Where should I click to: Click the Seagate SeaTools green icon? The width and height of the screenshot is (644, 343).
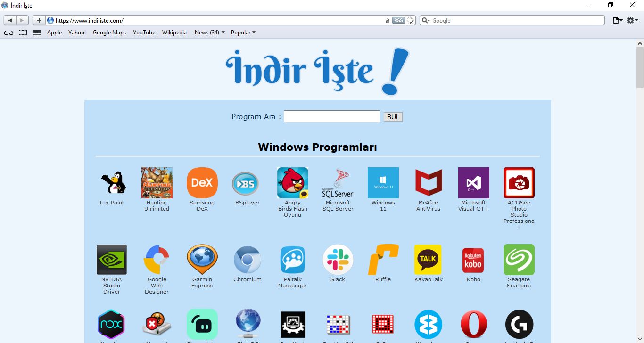(519, 260)
